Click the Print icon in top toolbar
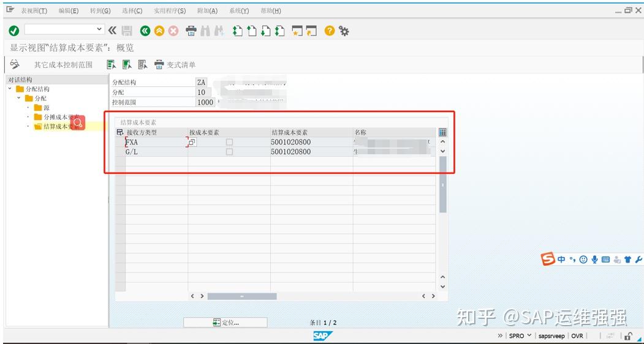644x344 pixels. [x=191, y=31]
